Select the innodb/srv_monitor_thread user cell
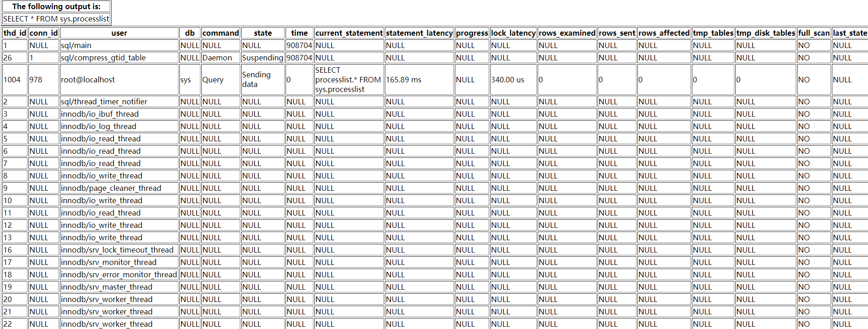This screenshot has height=329, width=868. pyautogui.click(x=119, y=262)
